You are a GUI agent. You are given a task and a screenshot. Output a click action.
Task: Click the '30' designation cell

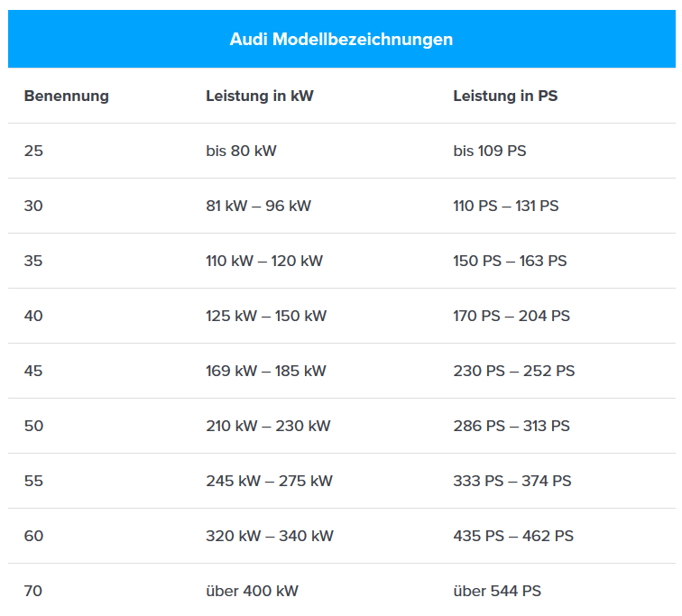tap(33, 206)
